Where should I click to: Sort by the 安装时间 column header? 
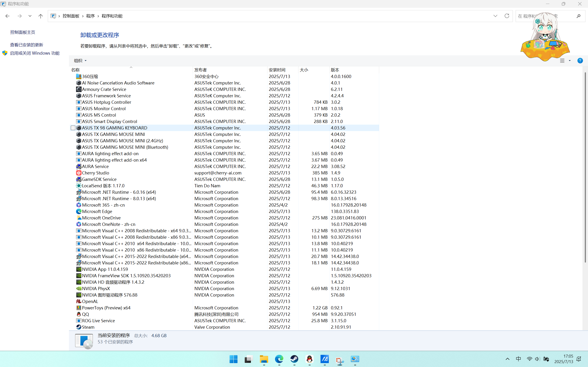tap(283, 70)
